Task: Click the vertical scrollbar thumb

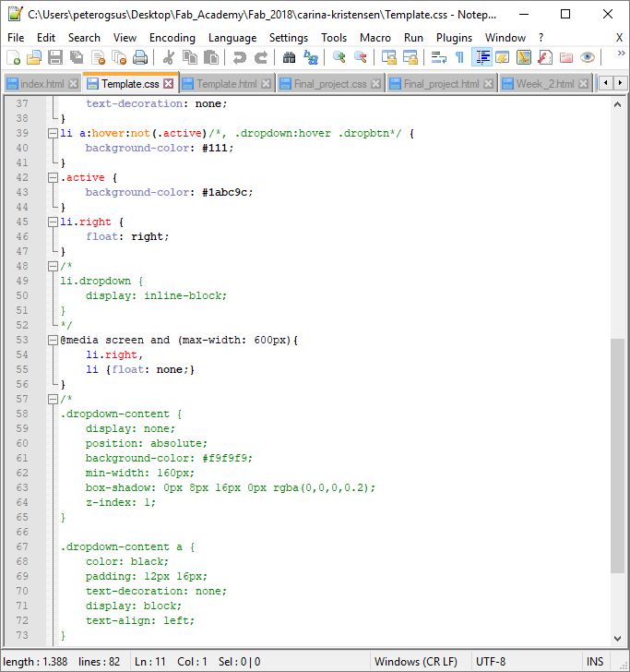Action: pyautogui.click(x=617, y=455)
